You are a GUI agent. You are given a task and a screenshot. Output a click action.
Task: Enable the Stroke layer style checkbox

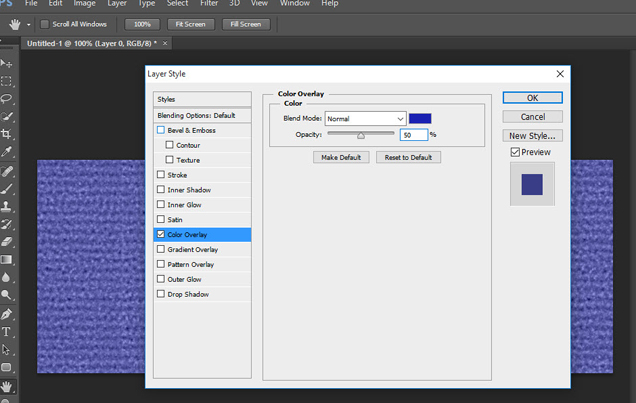161,175
